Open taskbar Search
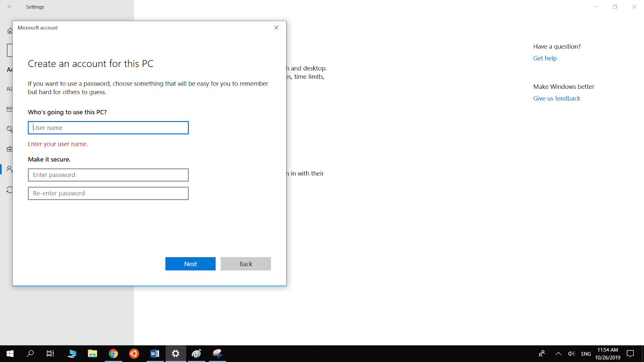Viewport: 644px width, 362px height. 30,354
